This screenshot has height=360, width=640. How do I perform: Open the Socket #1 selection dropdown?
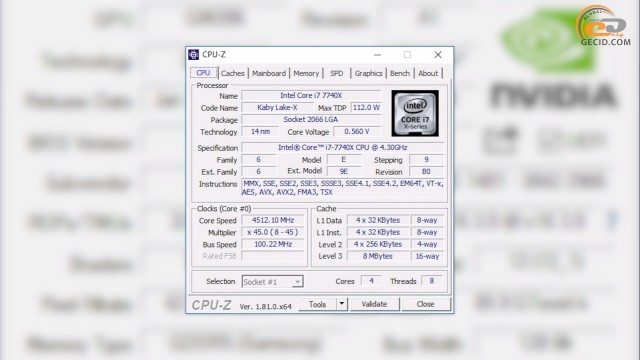272,282
